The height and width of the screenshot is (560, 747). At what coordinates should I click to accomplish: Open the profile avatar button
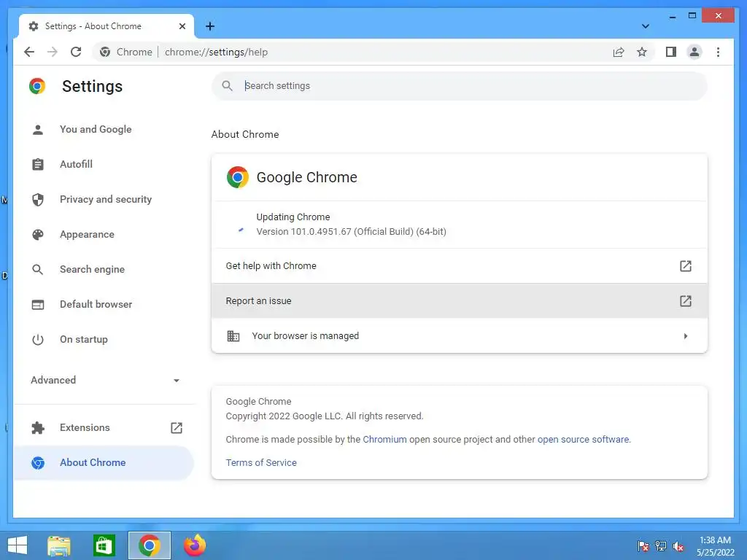pos(694,52)
